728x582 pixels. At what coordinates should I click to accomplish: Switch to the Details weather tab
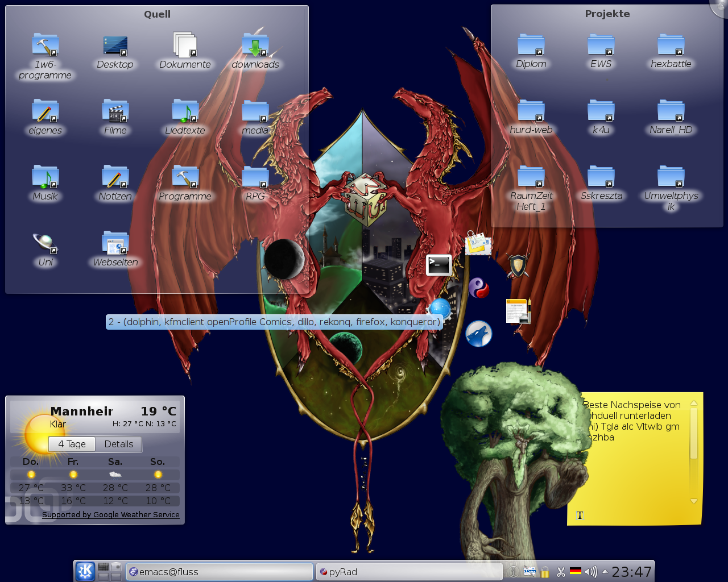pyautogui.click(x=118, y=444)
